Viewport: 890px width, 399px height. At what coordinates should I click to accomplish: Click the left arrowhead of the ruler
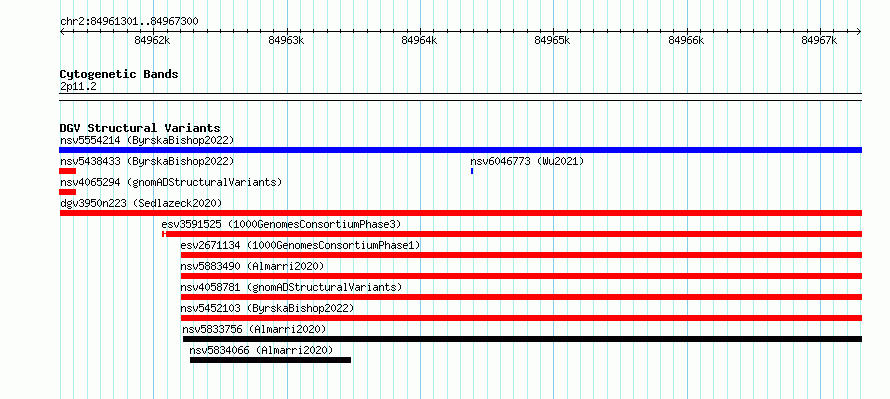click(x=62, y=31)
